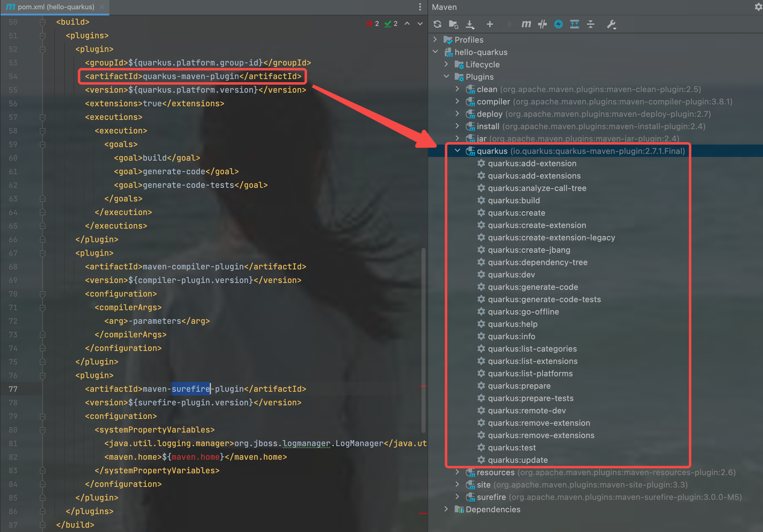Viewport: 763px width, 532px height.
Task: Select the quarkus:add-extension goal
Action: 532,163
